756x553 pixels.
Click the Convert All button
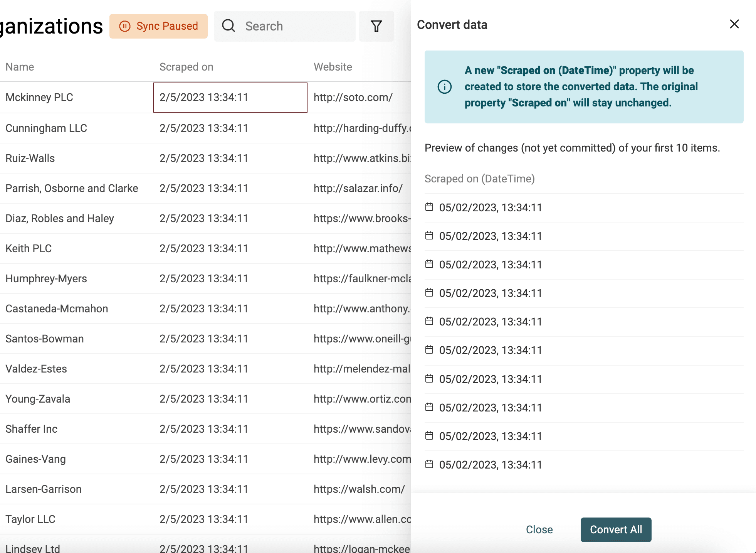(616, 529)
